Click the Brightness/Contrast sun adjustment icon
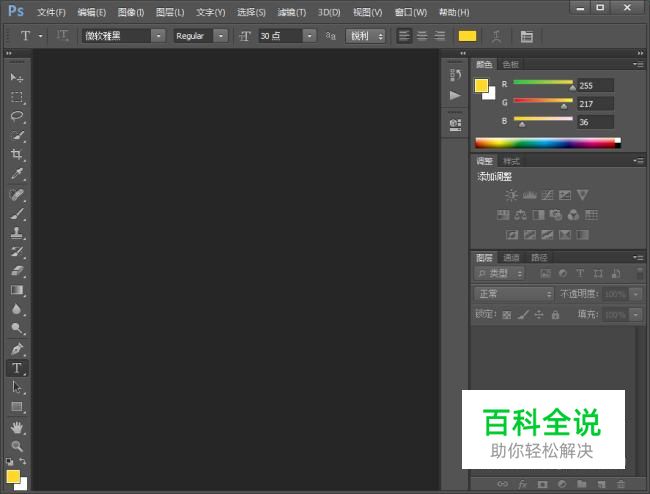The image size is (650, 494). point(512,195)
